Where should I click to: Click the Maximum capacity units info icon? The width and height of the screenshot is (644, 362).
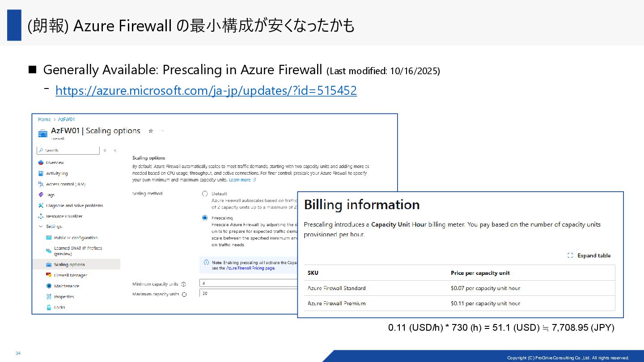184,295
